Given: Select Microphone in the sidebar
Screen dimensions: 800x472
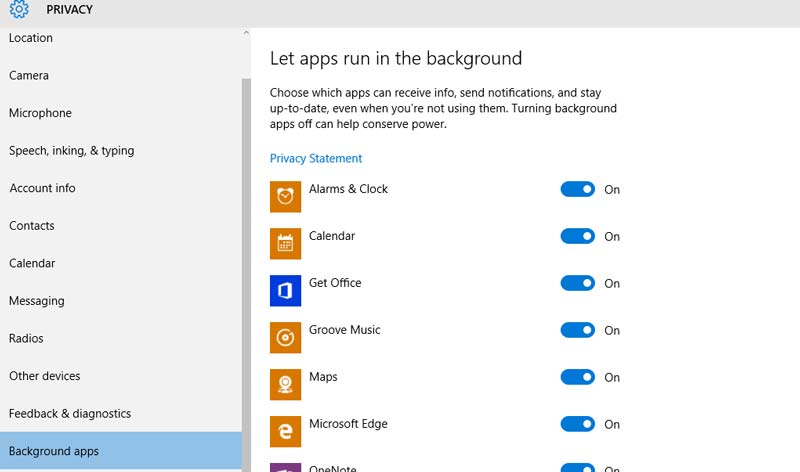Looking at the screenshot, I should point(121,113).
